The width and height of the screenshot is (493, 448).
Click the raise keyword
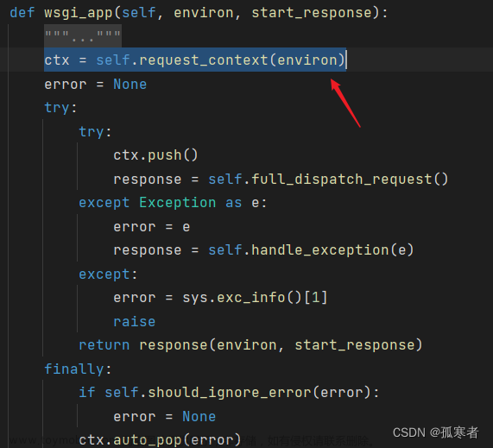click(134, 322)
